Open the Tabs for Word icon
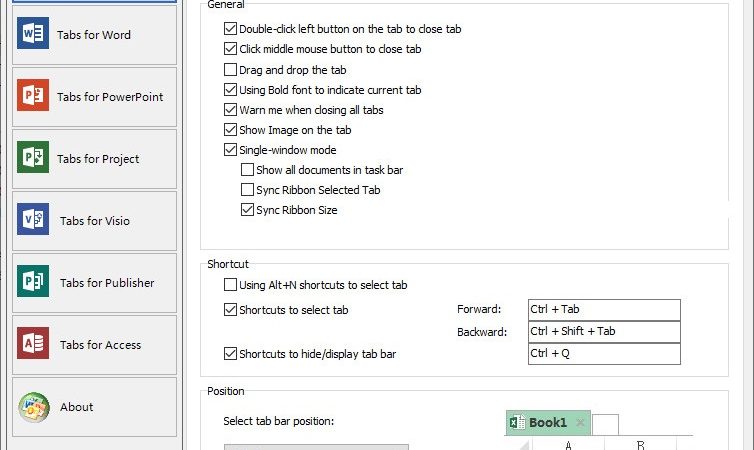This screenshot has height=450, width=754. tap(33, 33)
